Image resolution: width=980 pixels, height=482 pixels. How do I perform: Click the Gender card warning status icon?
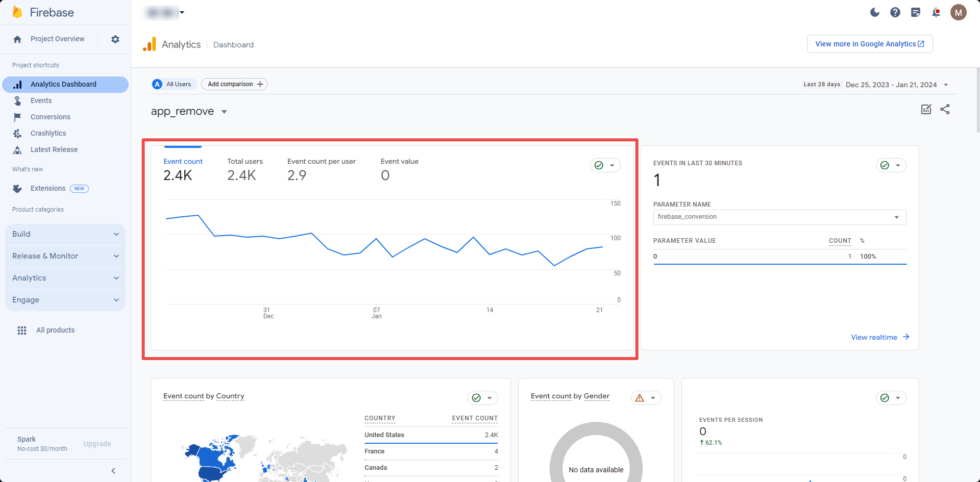pyautogui.click(x=640, y=398)
